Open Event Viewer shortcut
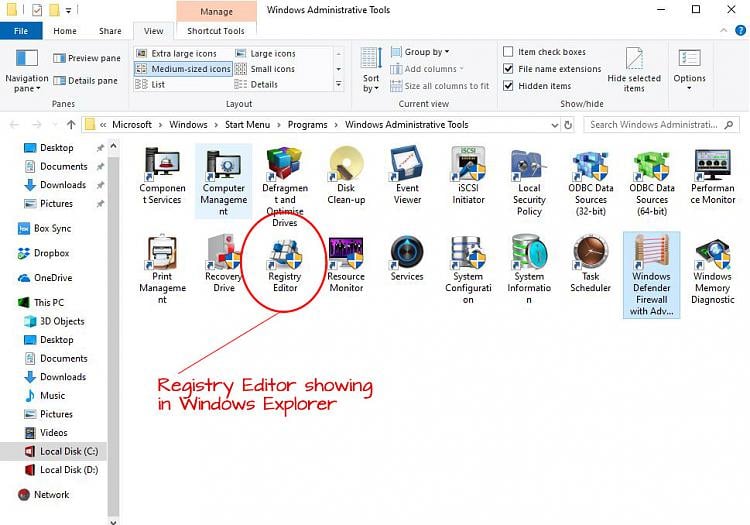 pos(407,176)
